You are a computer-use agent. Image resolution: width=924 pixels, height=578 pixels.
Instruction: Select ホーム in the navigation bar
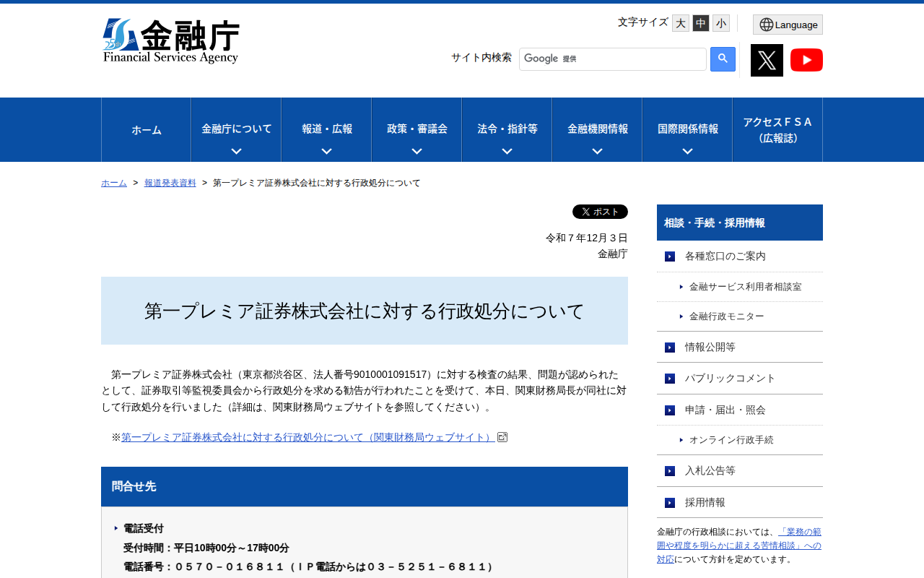pyautogui.click(x=146, y=129)
